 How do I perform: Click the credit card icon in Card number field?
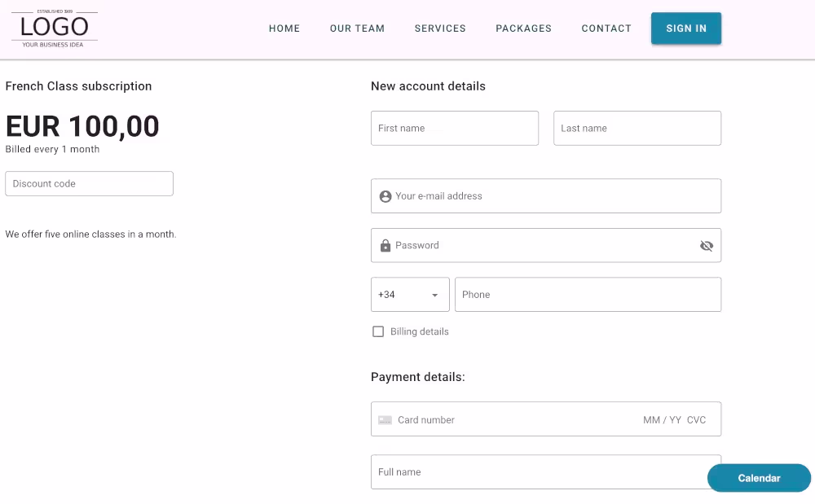(384, 419)
